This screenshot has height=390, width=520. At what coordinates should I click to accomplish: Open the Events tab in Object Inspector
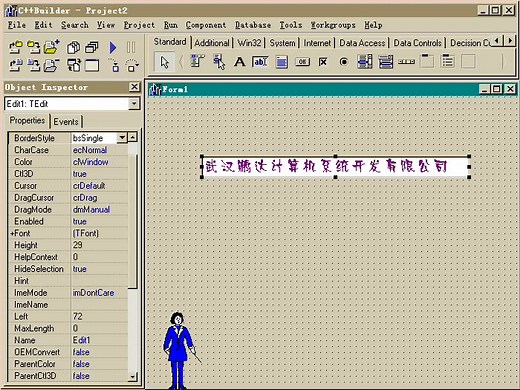[66, 122]
